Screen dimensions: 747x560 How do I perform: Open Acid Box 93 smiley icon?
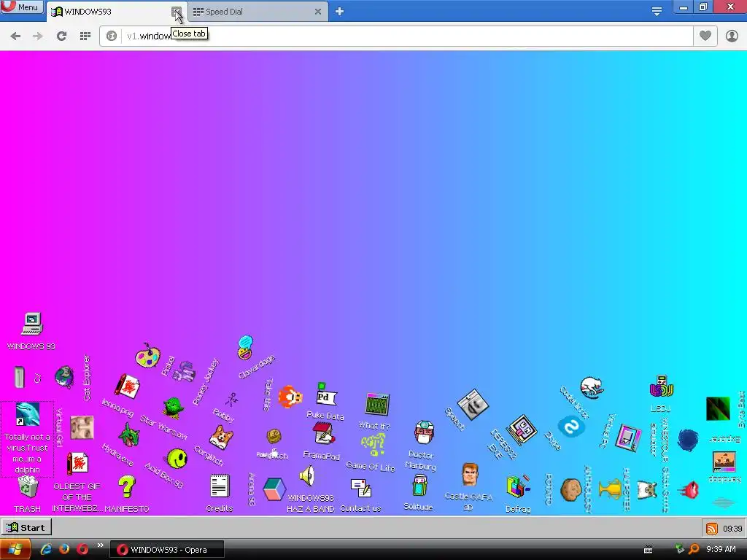tap(177, 459)
